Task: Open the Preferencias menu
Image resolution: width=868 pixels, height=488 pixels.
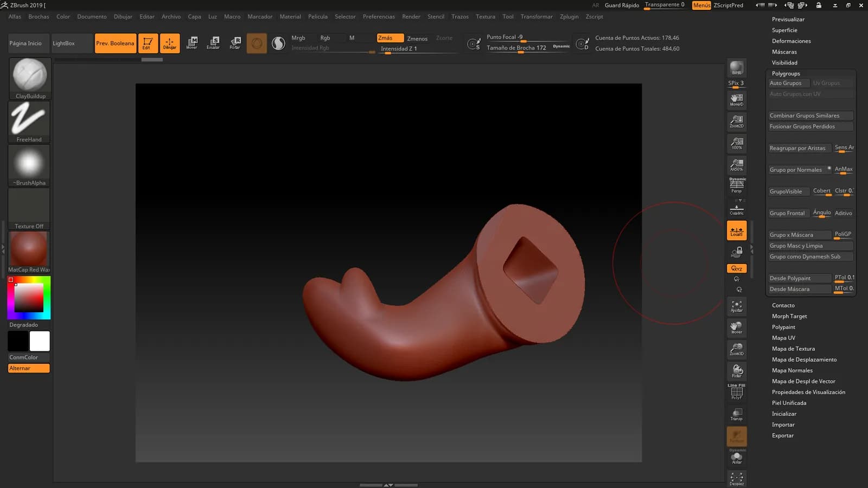Action: pyautogui.click(x=379, y=17)
